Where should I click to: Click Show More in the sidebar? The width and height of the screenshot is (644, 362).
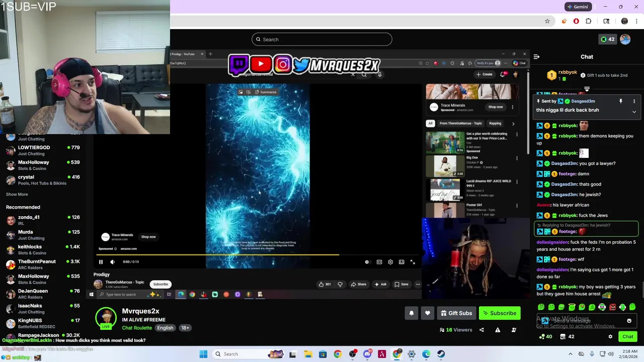(17, 194)
